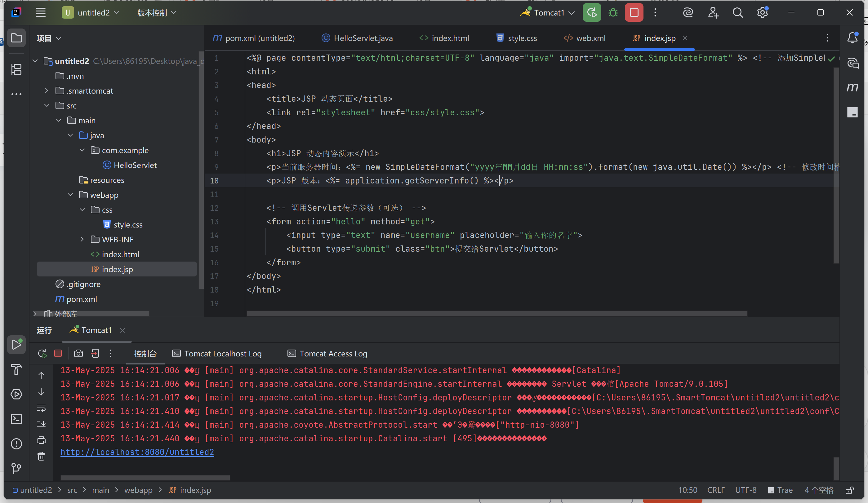Image resolution: width=868 pixels, height=503 pixels.
Task: Open Tomcat Localhost Log tab
Action: 217,354
